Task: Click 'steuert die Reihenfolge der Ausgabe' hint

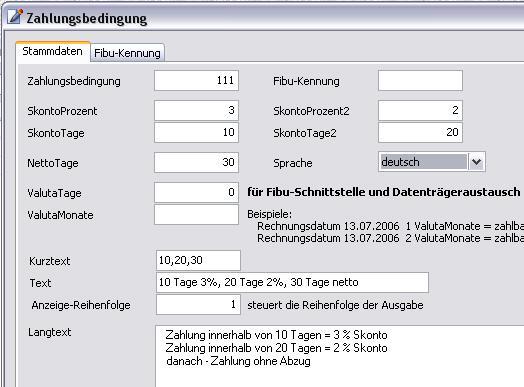Action: tap(335, 305)
